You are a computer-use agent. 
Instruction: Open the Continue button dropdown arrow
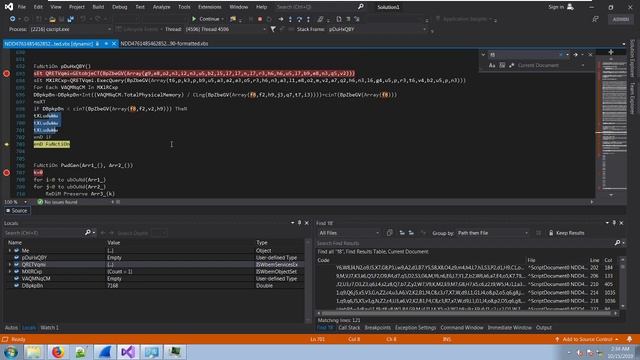tap(222, 19)
